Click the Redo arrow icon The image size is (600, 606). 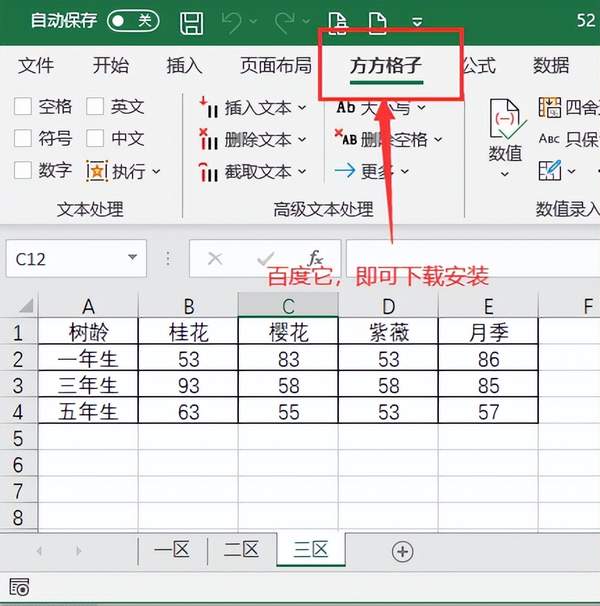(x=285, y=22)
